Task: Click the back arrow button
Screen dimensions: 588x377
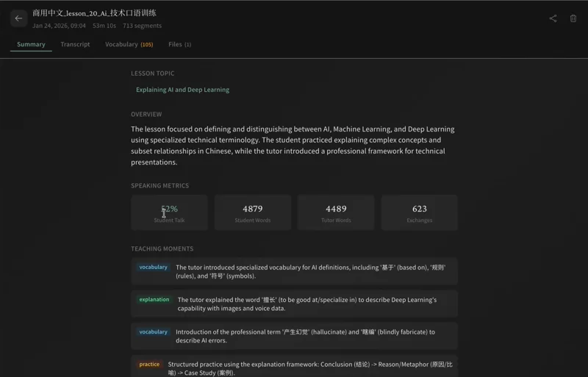Action: pos(18,18)
